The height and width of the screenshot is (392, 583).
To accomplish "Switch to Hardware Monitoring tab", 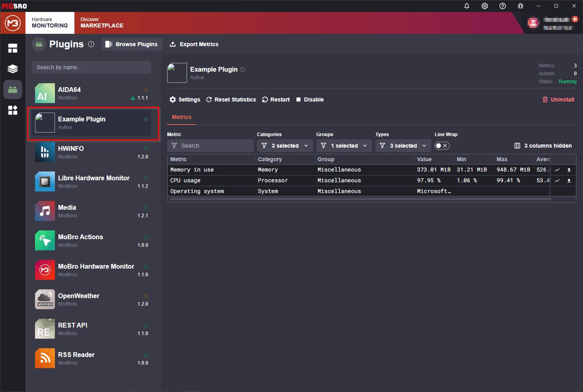I will pos(50,23).
